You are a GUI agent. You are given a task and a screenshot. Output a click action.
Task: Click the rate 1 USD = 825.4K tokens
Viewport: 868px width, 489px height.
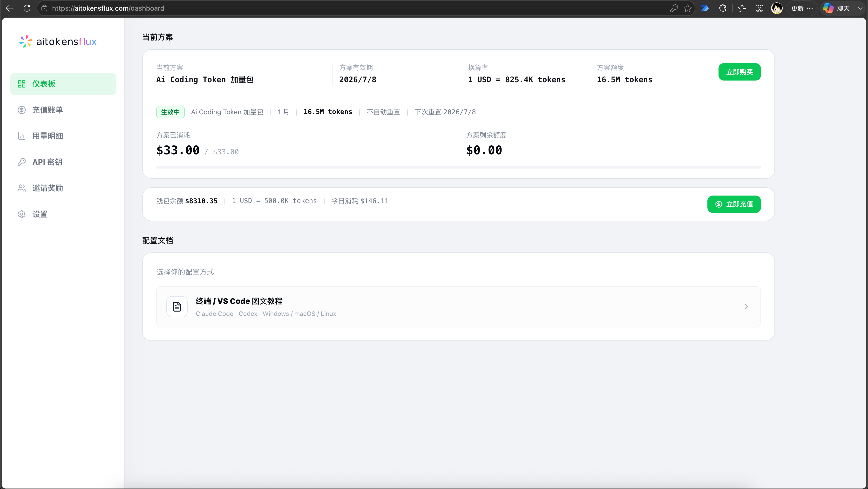click(x=516, y=80)
